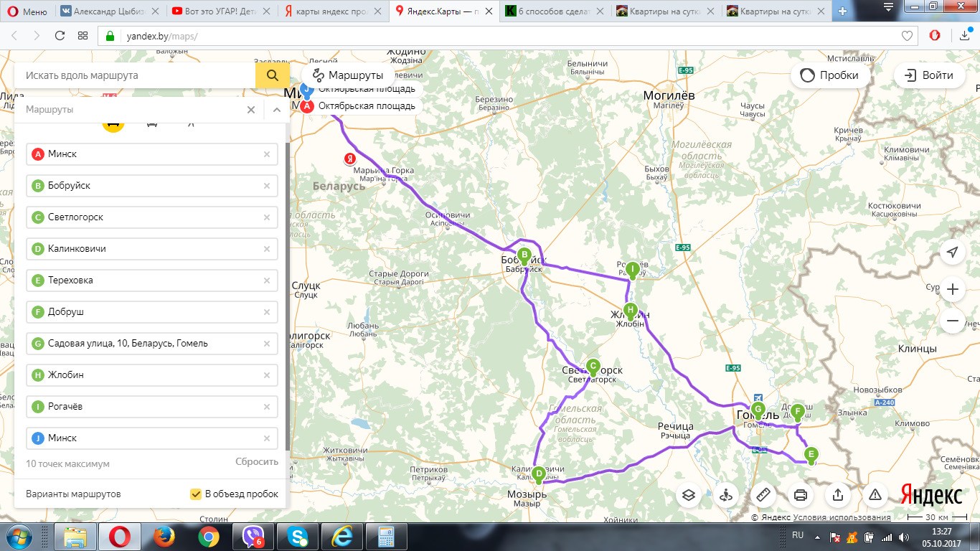The height and width of the screenshot is (551, 980).
Task: Toggle the В объезд пробок checkbox
Action: tap(195, 494)
